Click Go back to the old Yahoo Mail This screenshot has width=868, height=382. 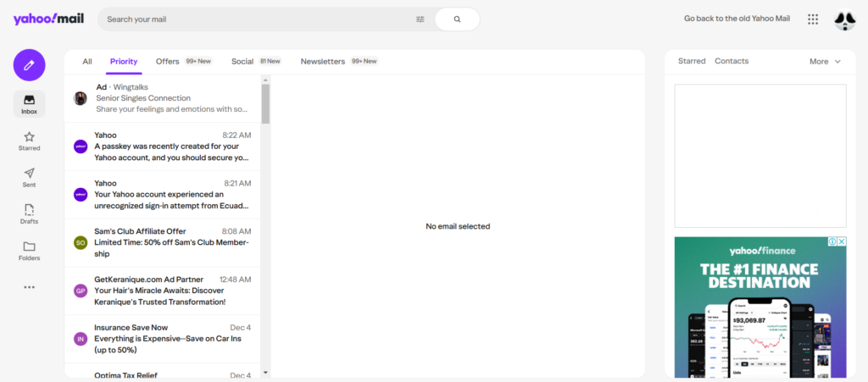(x=737, y=19)
